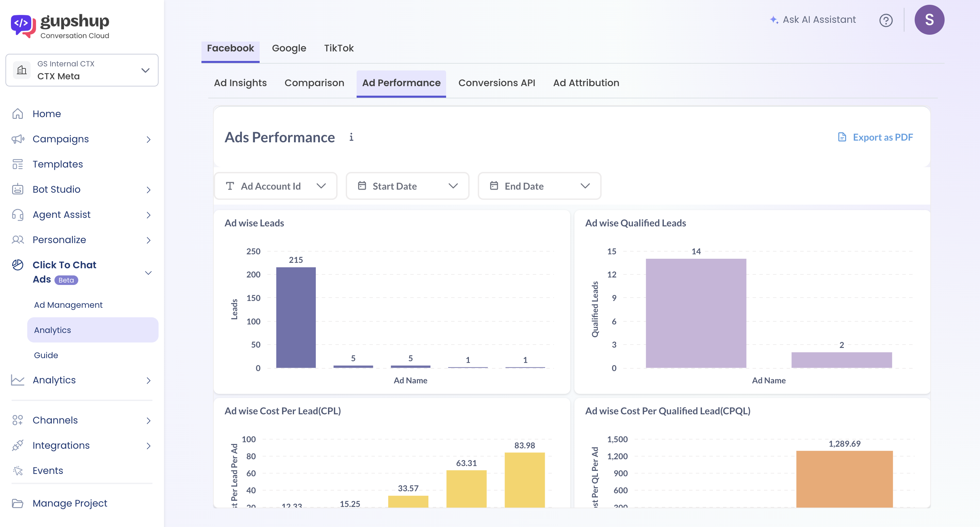The image size is (980, 527).
Task: Switch to the Google tab
Action: click(x=289, y=48)
